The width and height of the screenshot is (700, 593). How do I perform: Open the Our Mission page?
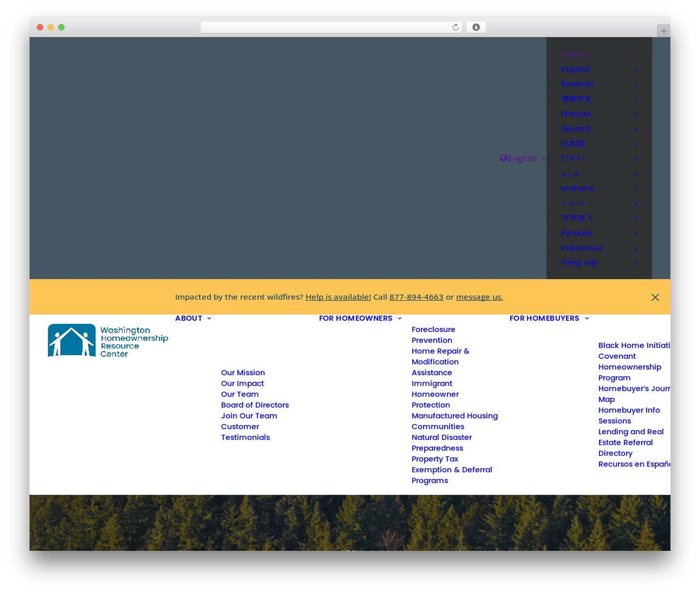(x=243, y=373)
